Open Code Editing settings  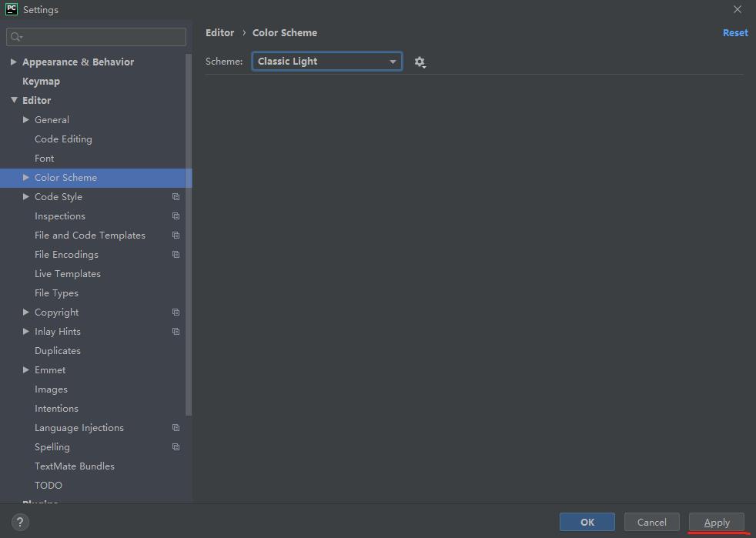63,139
